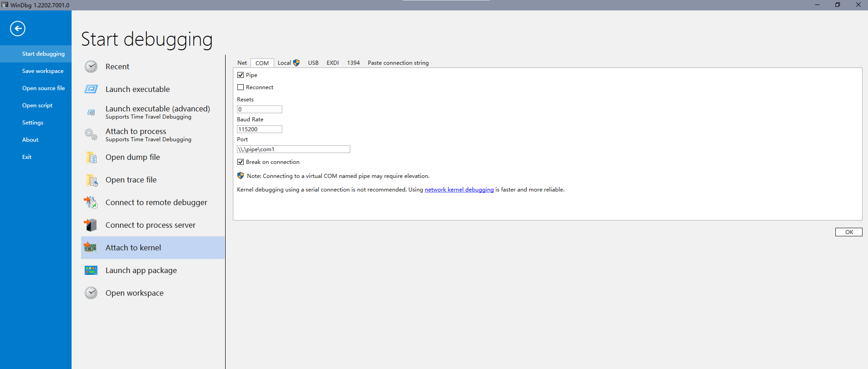This screenshot has height=369, width=868.
Task: Click the Open dump file icon
Action: click(x=91, y=157)
